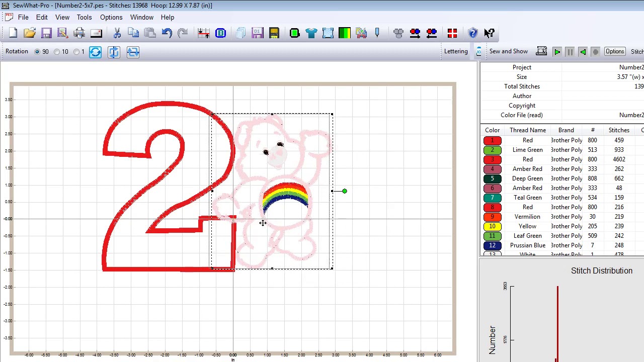Click the What's This cursor help icon
Image resolution: width=644 pixels, height=362 pixels.
[x=490, y=33]
